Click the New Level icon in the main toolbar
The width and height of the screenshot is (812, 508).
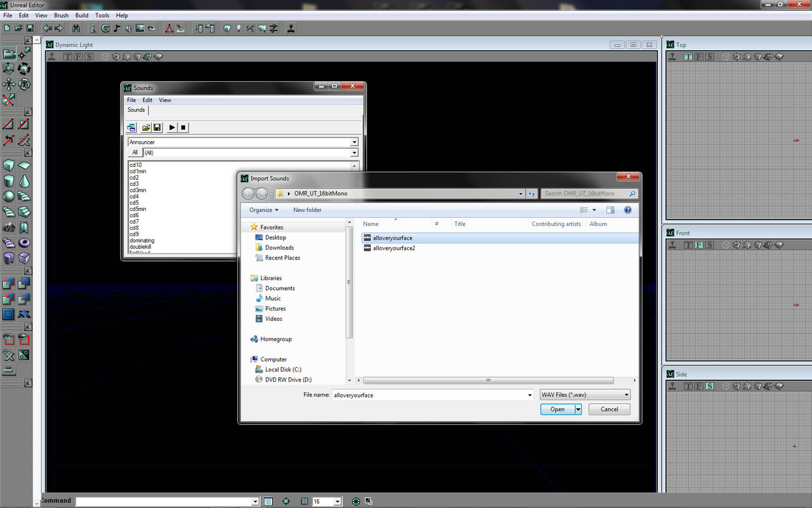pyautogui.click(x=7, y=29)
